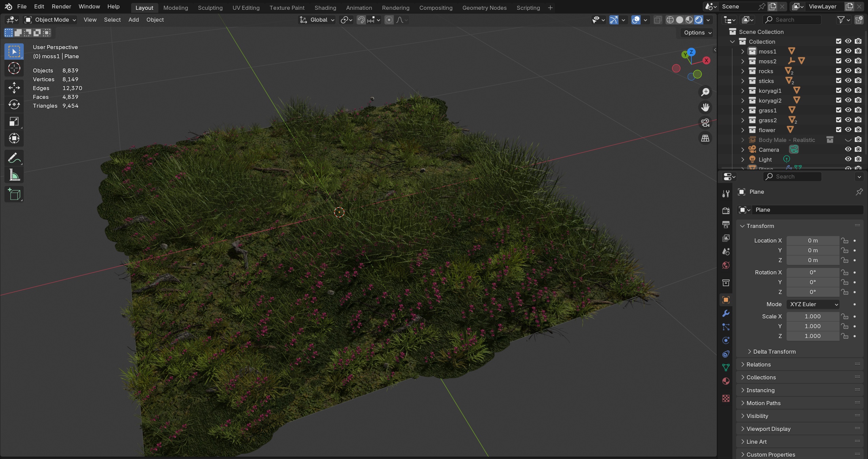Switch perspective/orthographic grid icon
868x459 pixels.
pos(705,138)
